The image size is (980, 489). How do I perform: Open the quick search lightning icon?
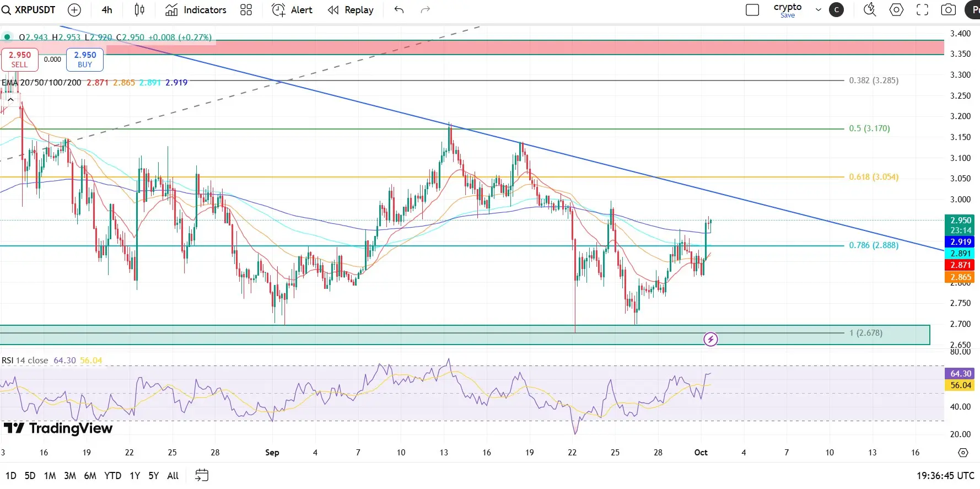click(869, 10)
